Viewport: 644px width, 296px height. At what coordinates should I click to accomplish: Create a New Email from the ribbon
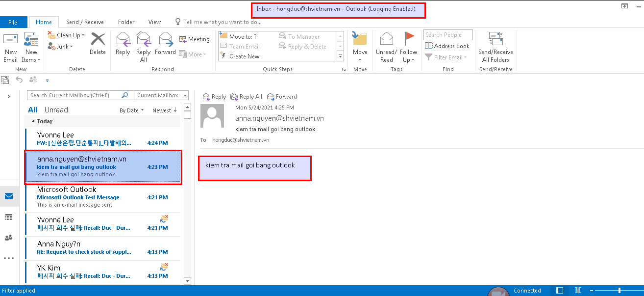tap(10, 48)
